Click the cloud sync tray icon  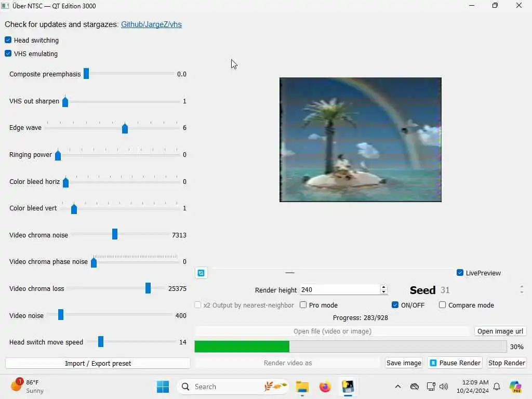pos(415,387)
